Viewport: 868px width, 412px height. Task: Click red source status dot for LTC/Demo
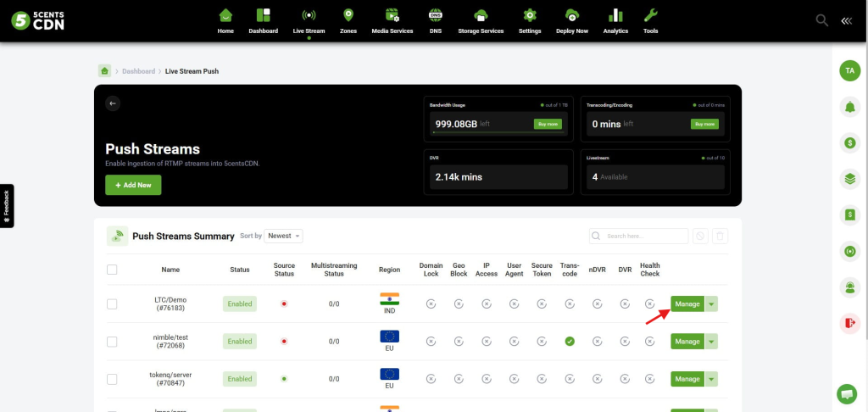point(284,304)
